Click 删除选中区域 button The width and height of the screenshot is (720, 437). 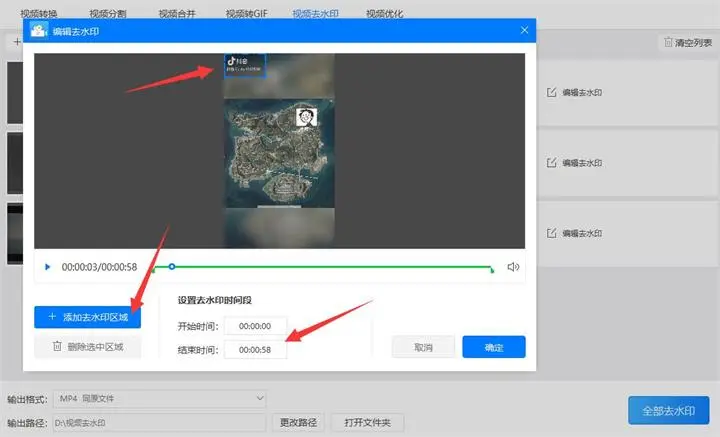point(87,347)
